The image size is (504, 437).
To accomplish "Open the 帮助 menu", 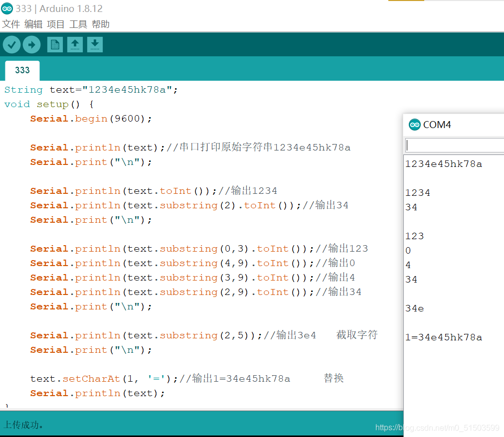I will [x=101, y=24].
